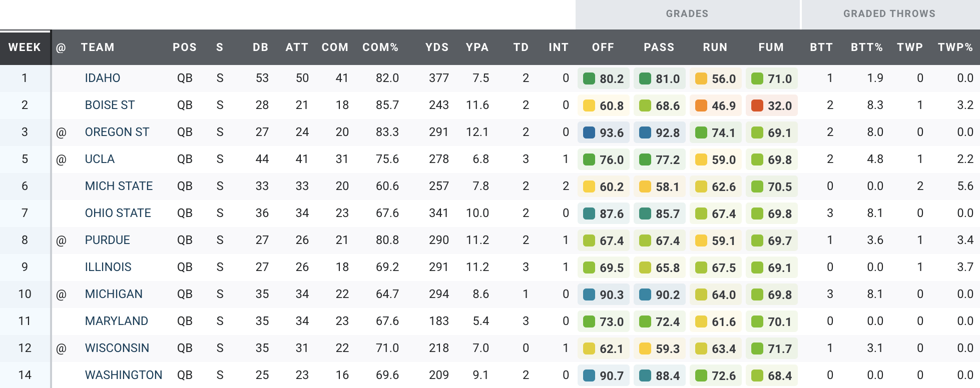Image resolution: width=980 pixels, height=388 pixels.
Task: Sort the table by WEEK column
Action: (25, 47)
